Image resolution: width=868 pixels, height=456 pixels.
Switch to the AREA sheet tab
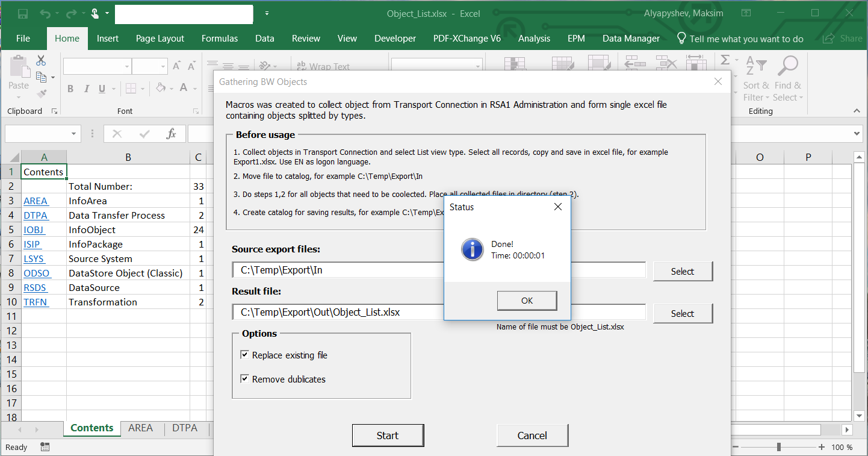[x=141, y=428]
